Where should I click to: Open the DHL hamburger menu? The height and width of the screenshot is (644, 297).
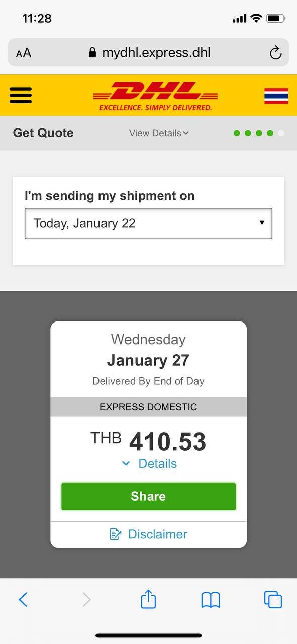tap(21, 95)
